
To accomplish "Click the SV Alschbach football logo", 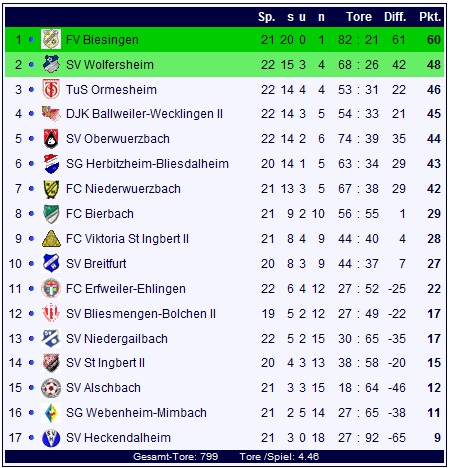I will tap(51, 388).
